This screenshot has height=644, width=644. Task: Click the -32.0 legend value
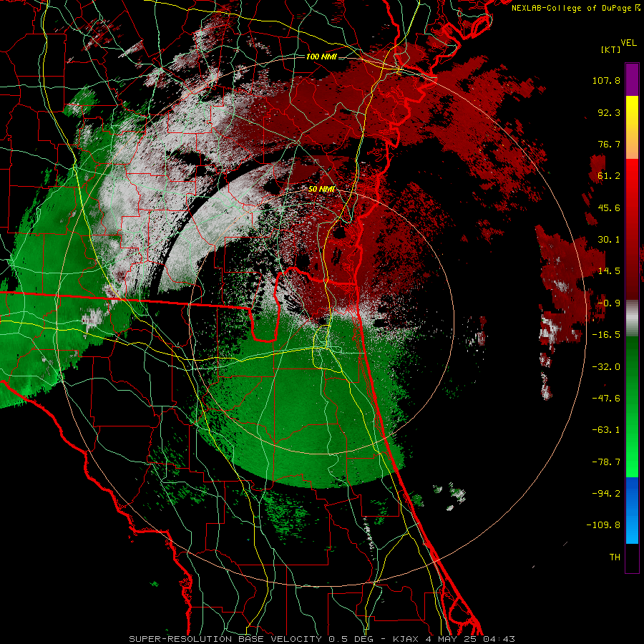(606, 366)
